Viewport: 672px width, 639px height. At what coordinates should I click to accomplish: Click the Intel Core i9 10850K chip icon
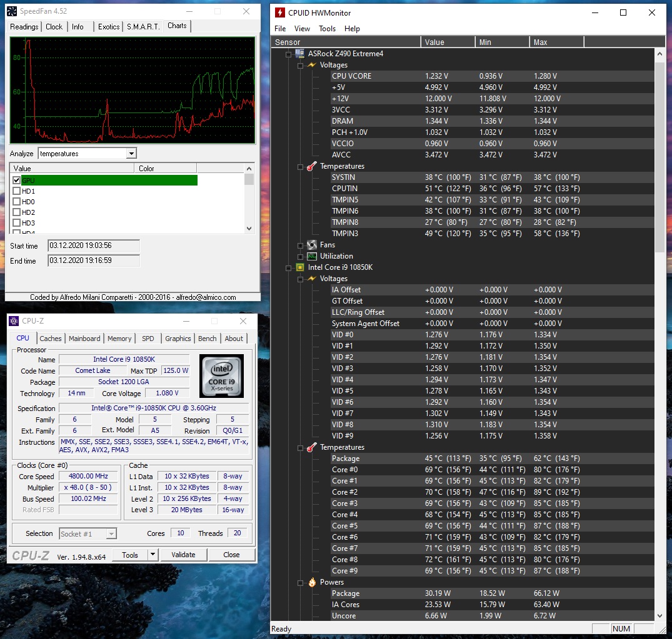pos(300,267)
